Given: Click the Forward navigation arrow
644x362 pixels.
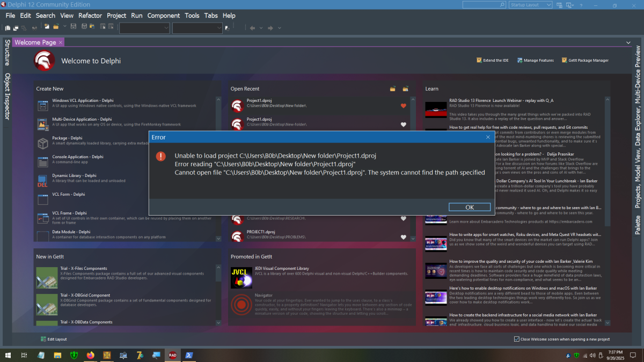Looking at the screenshot, I should coord(270,28).
